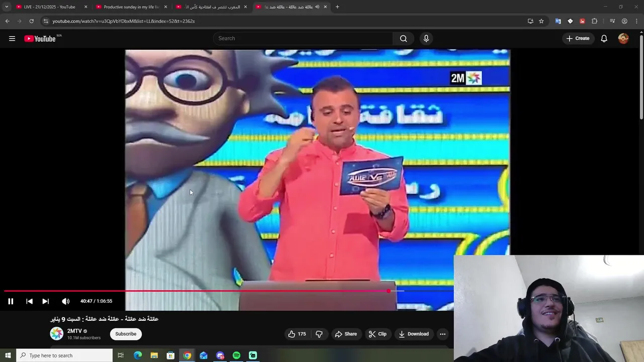Download the video

point(414,334)
